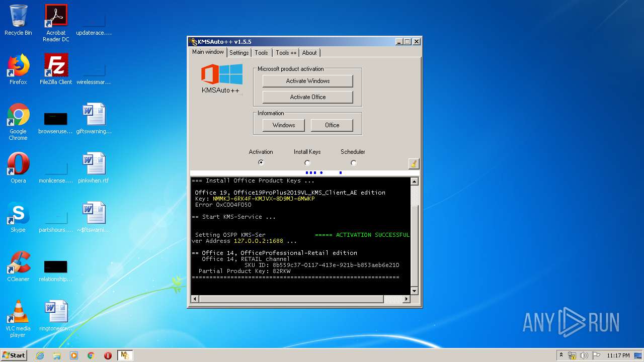Click the 'Error 0xC004F050' log line

(223, 205)
